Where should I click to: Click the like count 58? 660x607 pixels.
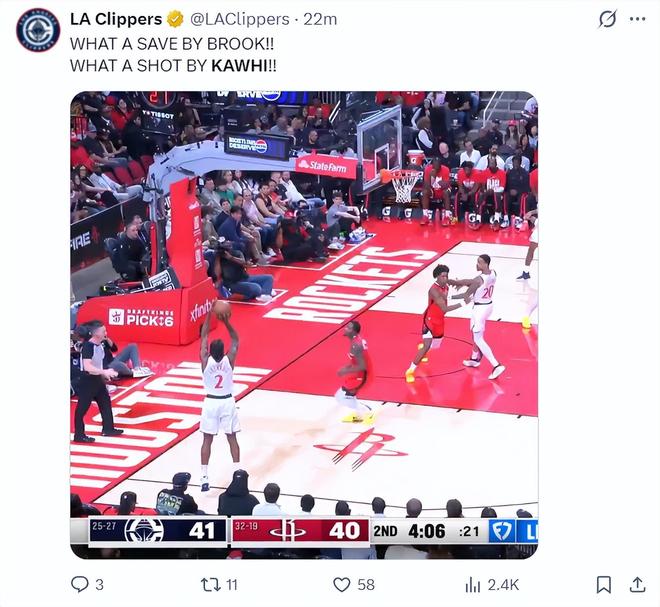(366, 585)
